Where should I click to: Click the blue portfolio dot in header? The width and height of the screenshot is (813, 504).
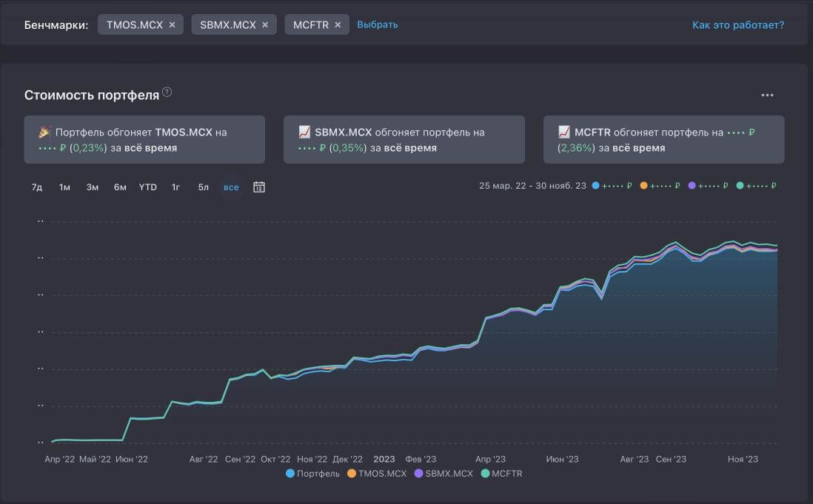click(x=596, y=186)
